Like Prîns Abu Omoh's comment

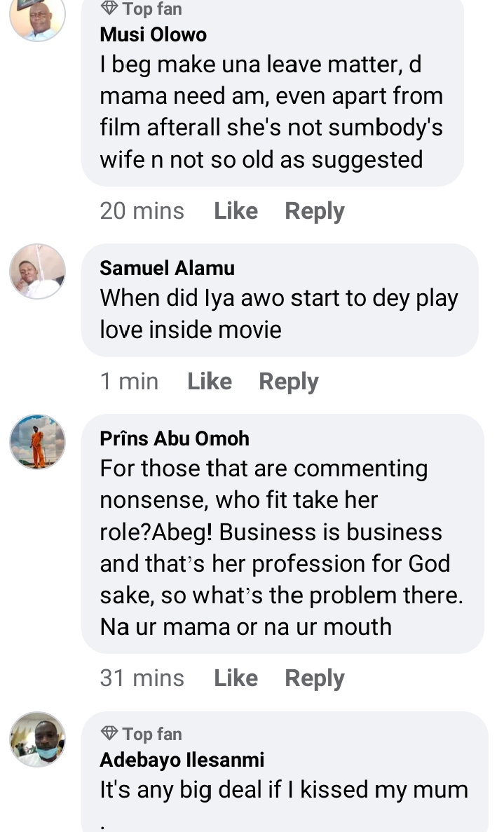tap(236, 678)
